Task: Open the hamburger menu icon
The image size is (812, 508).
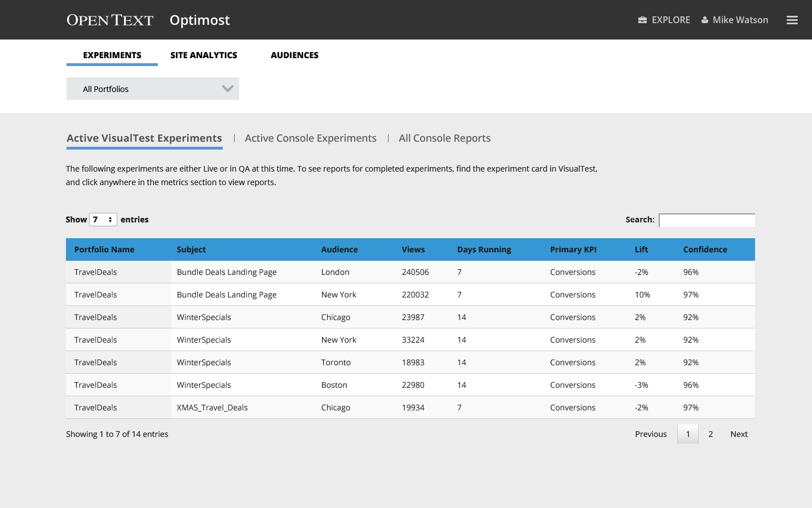Action: point(792,20)
